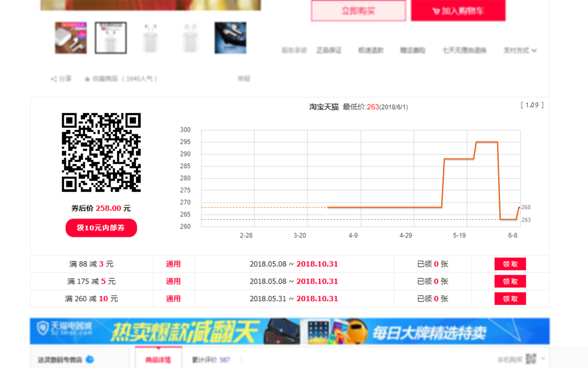Click 通用 in the 满88减3元 row

coord(173,264)
